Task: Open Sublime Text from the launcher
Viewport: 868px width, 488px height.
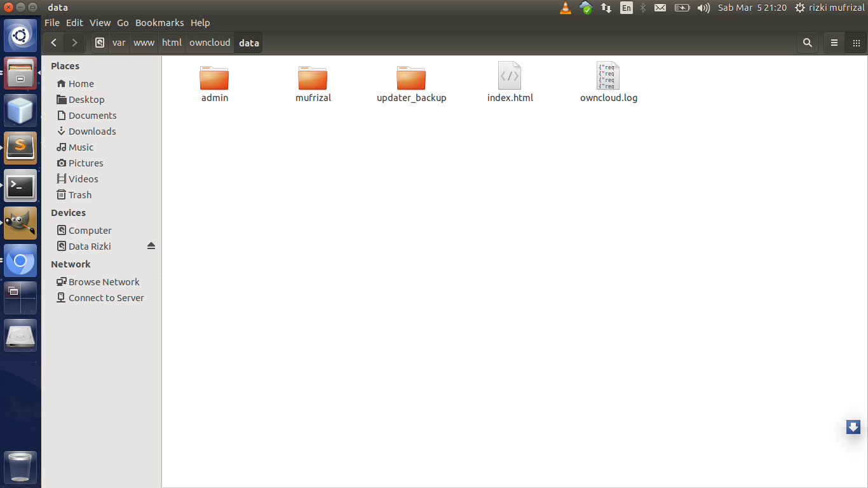Action: (x=20, y=148)
